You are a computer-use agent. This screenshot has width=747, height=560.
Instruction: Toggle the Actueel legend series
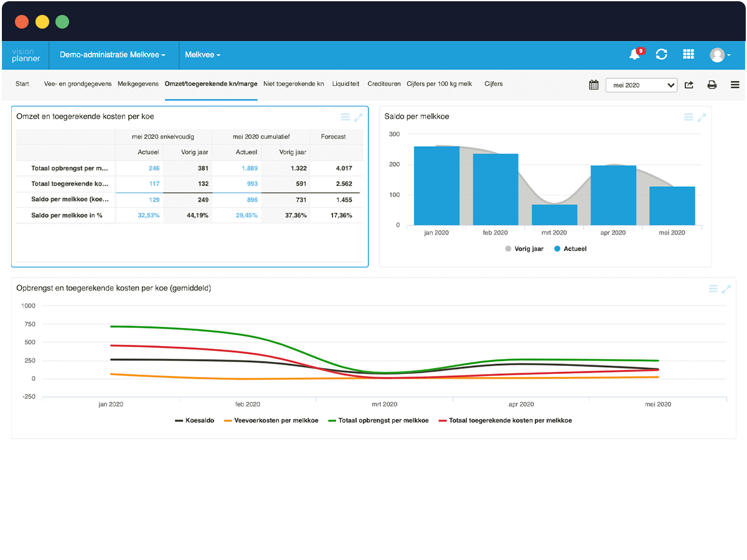(570, 249)
